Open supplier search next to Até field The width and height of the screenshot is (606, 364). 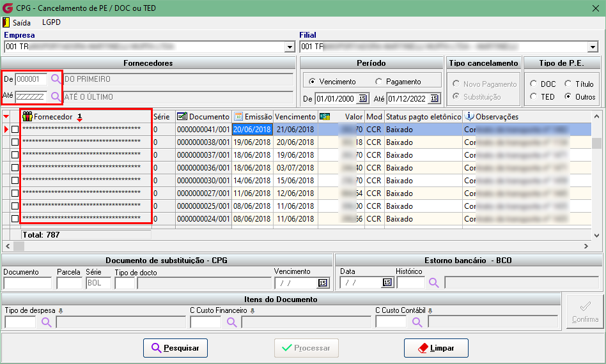click(x=56, y=96)
